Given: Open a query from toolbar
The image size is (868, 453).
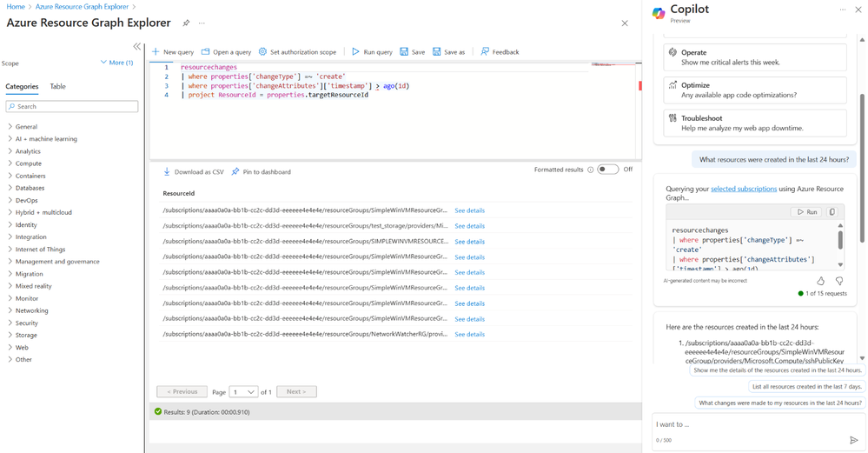Looking at the screenshot, I should pos(226,51).
